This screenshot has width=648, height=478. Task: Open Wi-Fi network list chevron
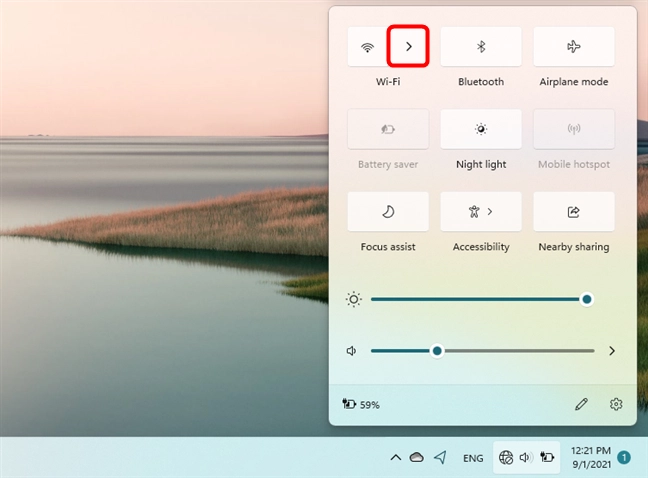[x=408, y=46]
